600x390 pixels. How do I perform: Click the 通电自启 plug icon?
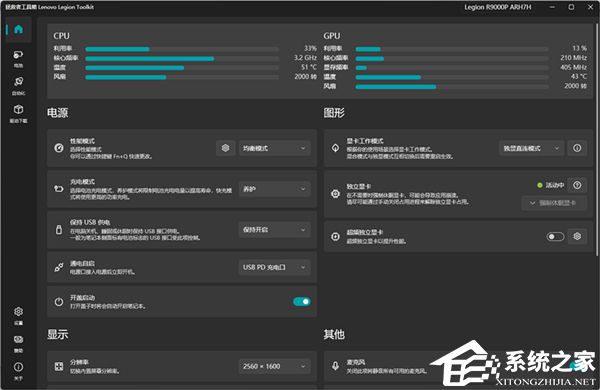click(59, 267)
